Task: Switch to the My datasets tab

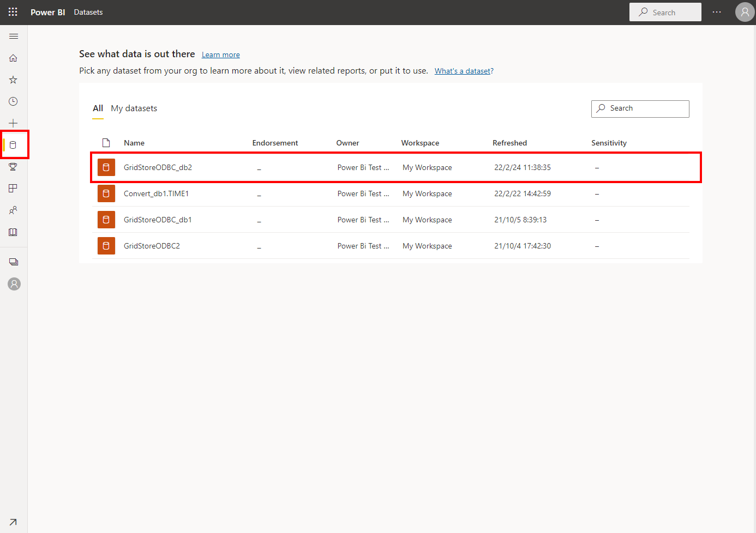Action: click(134, 108)
